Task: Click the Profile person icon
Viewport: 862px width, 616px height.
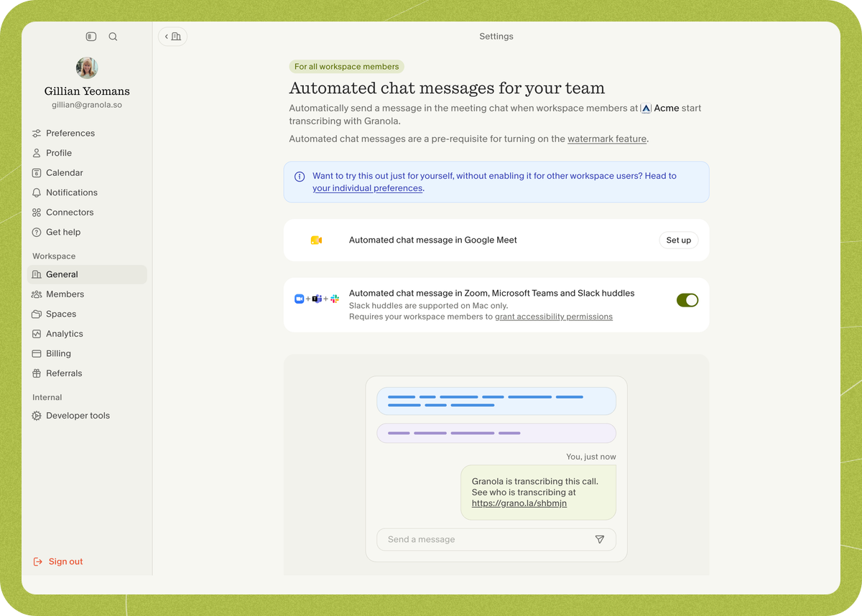Action: tap(37, 153)
